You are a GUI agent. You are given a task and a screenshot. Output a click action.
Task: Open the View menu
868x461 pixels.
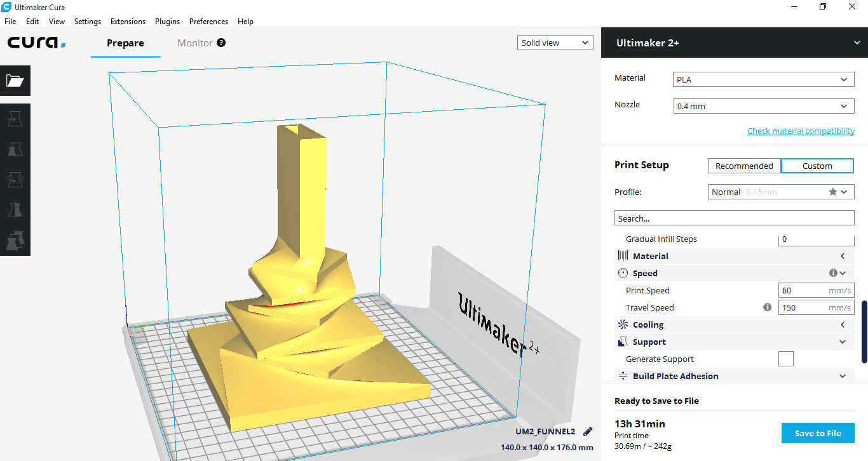(57, 21)
